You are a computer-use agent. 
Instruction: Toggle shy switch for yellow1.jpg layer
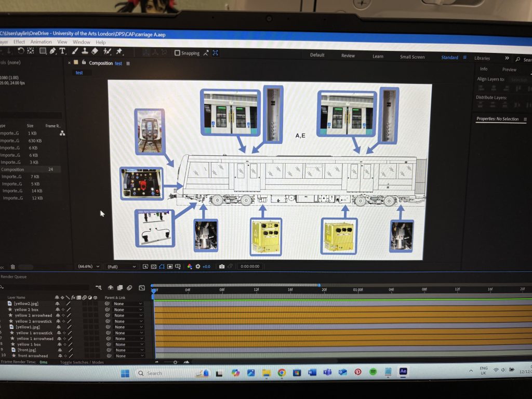[x=59, y=327]
